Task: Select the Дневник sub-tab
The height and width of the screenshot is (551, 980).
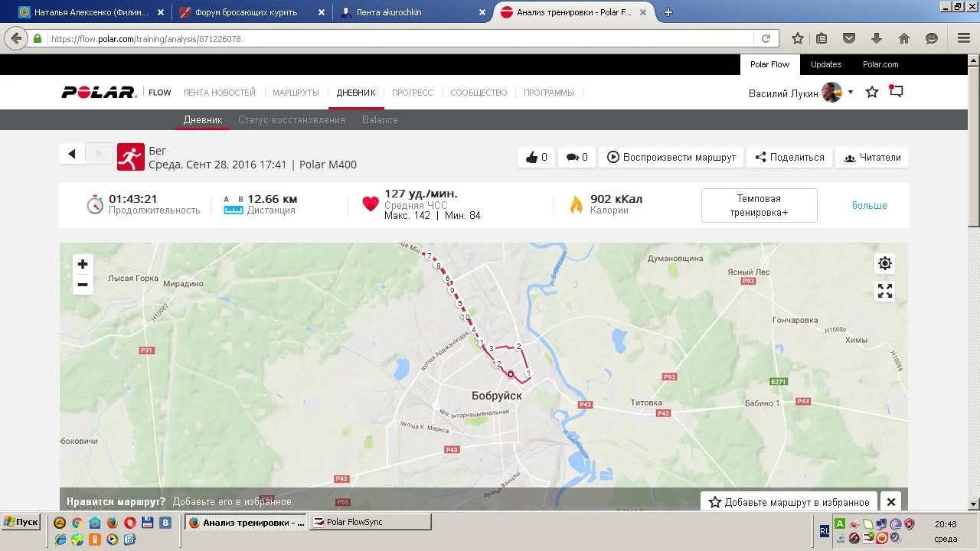Action: click(203, 119)
